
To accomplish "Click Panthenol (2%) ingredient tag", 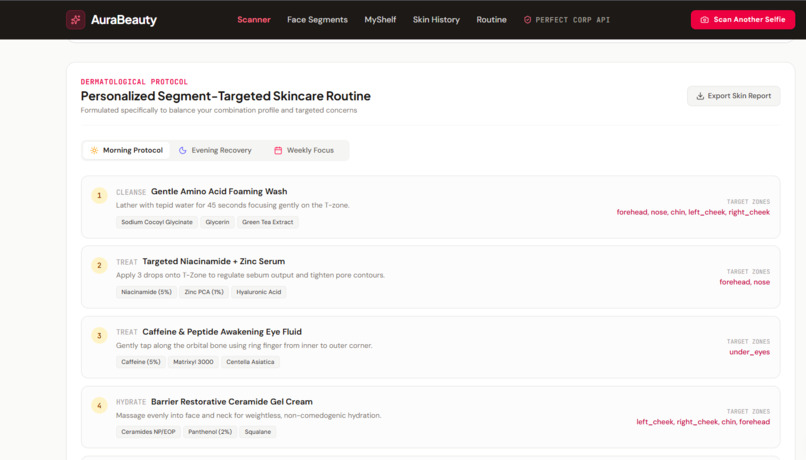I will pos(210,432).
